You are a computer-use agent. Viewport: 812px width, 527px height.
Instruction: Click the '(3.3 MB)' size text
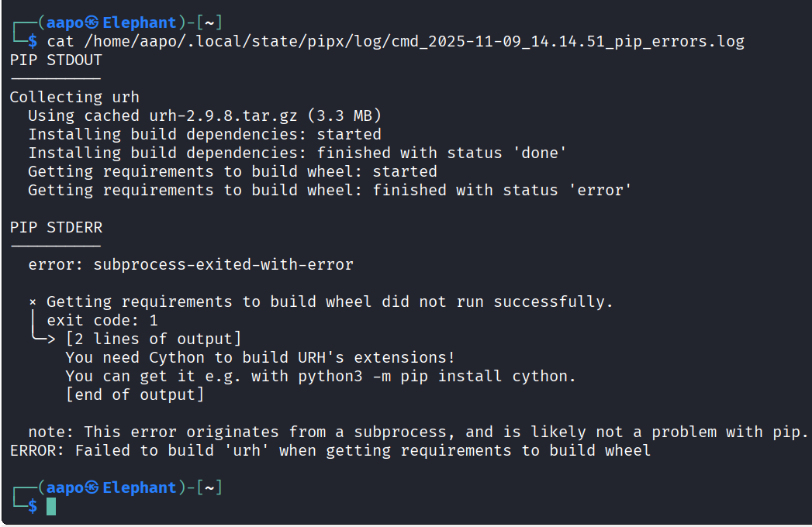coord(344,115)
